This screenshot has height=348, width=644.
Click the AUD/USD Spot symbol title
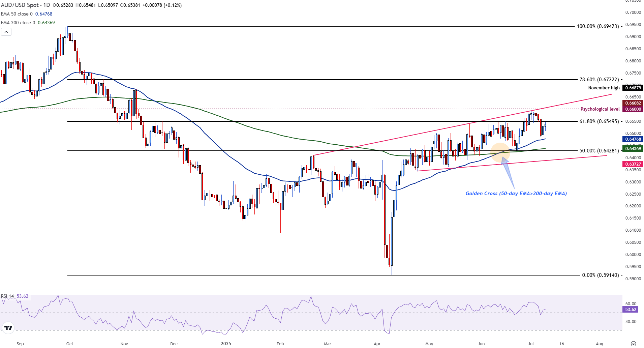25,5
